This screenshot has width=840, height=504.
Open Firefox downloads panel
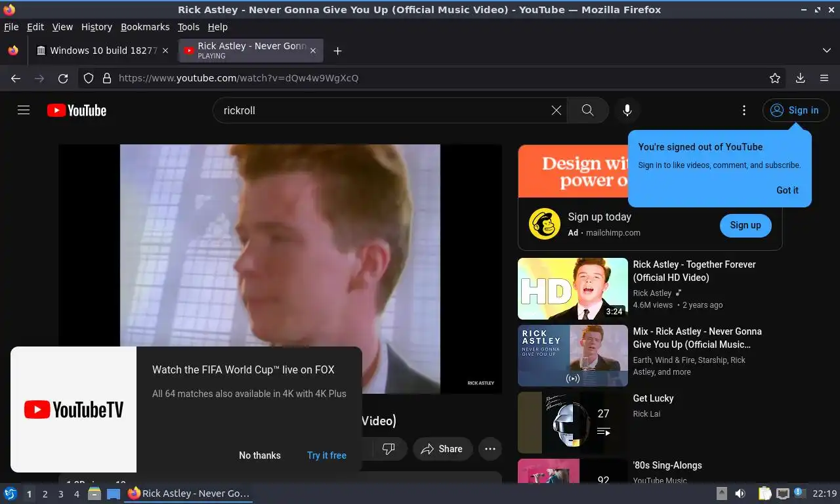point(801,78)
